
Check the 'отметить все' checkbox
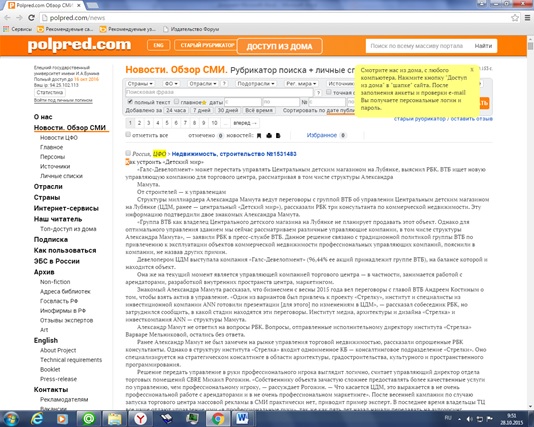(128, 135)
